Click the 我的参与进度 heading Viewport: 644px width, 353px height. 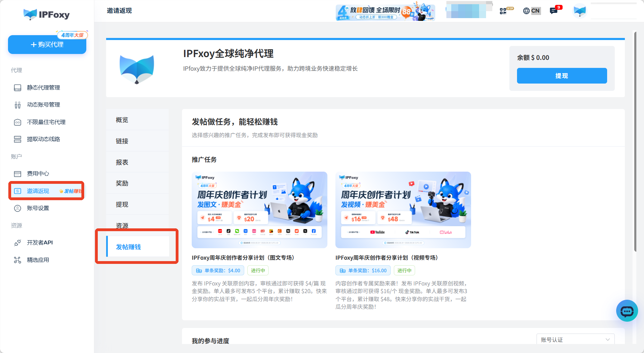coord(210,341)
